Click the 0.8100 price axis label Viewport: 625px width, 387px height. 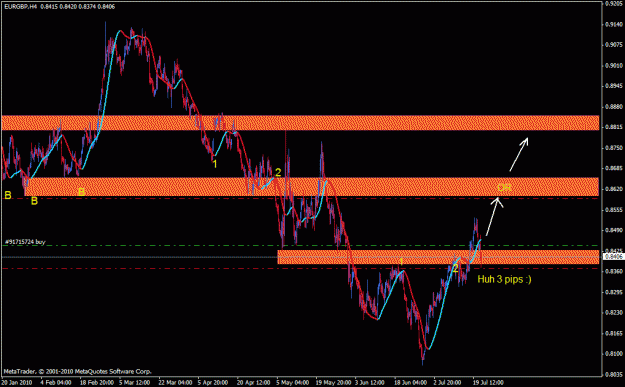614,354
